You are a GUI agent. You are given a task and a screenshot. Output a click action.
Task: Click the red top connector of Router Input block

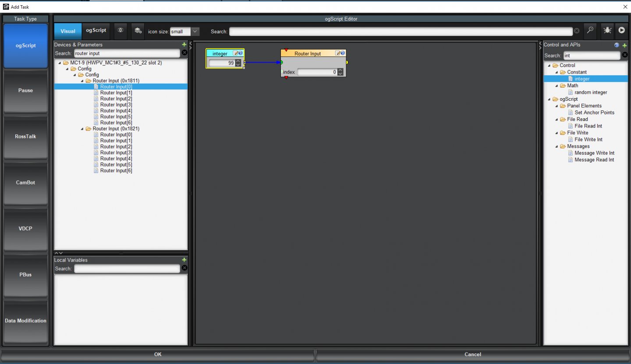pyautogui.click(x=286, y=50)
